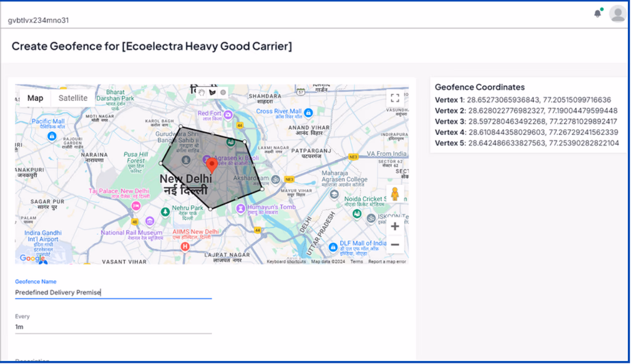Select the draw circle tool
This screenshot has height=364, width=631.
tap(223, 92)
